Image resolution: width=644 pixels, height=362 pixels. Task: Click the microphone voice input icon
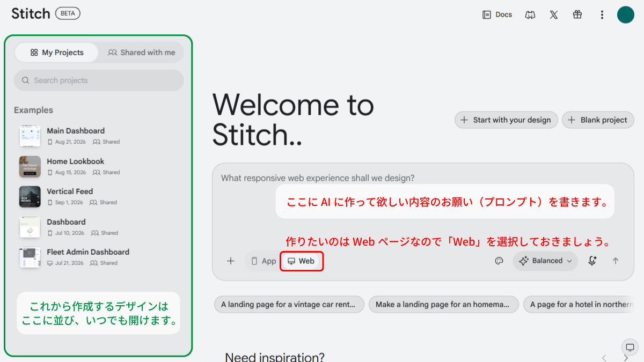pos(592,261)
